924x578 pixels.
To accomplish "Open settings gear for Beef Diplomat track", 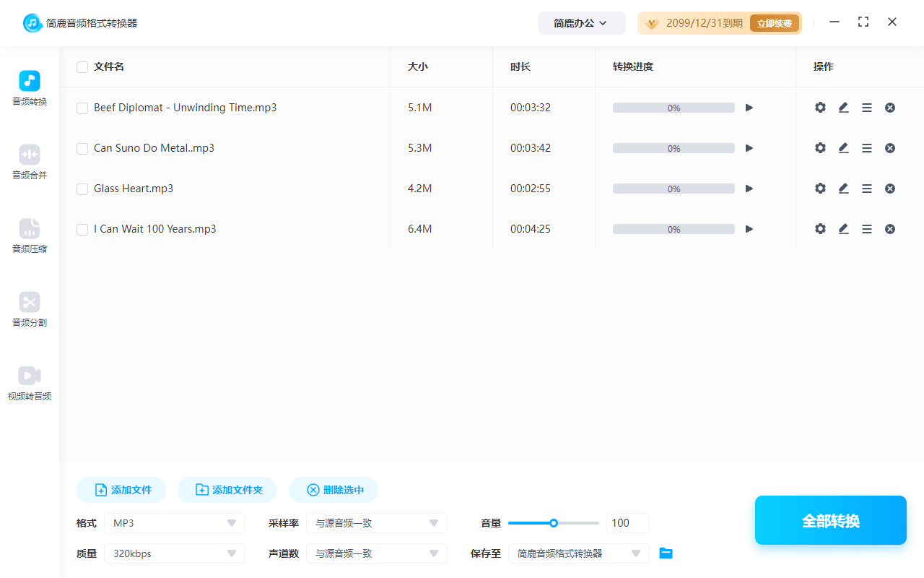I will point(820,107).
